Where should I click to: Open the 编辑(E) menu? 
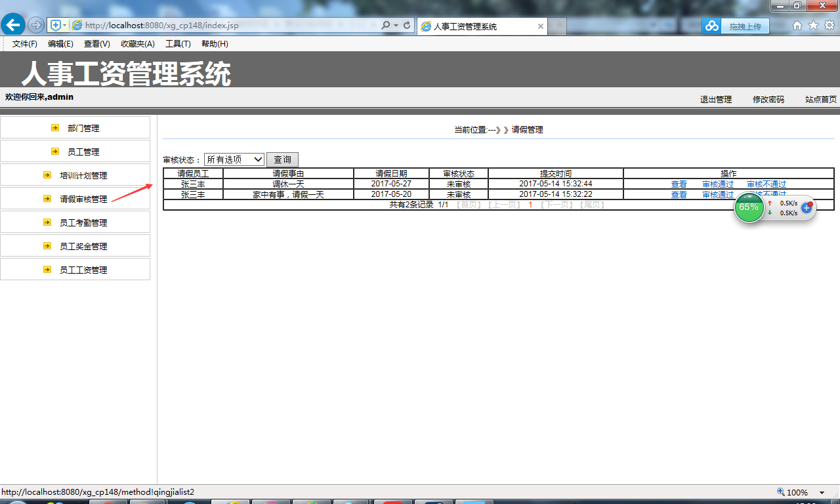pos(60,44)
